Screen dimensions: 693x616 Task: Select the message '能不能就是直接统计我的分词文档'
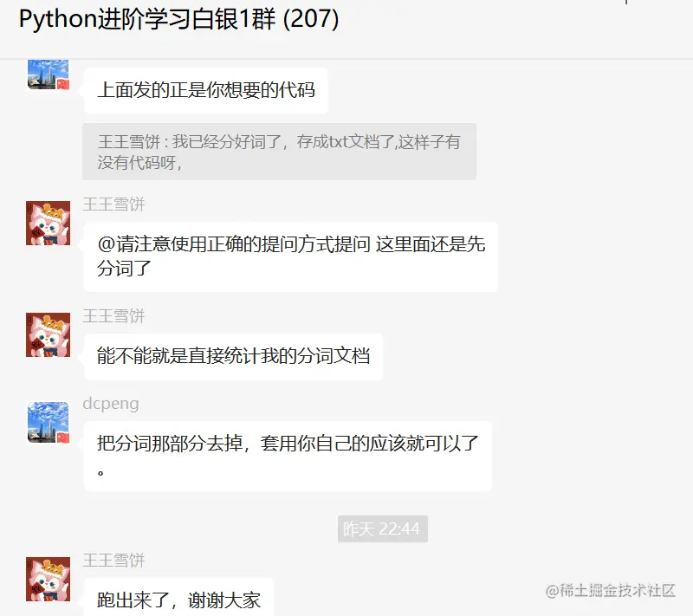(233, 356)
